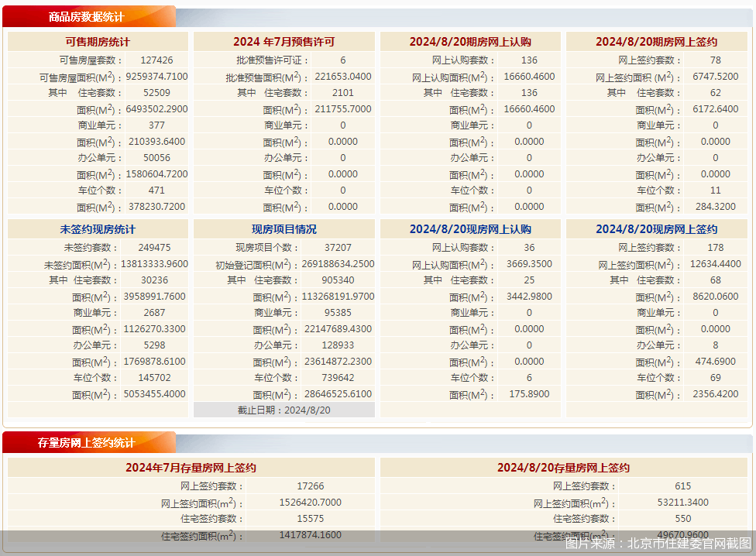This screenshot has height=556, width=756.
Task: Click the value 175.8900
Action: coord(529,394)
